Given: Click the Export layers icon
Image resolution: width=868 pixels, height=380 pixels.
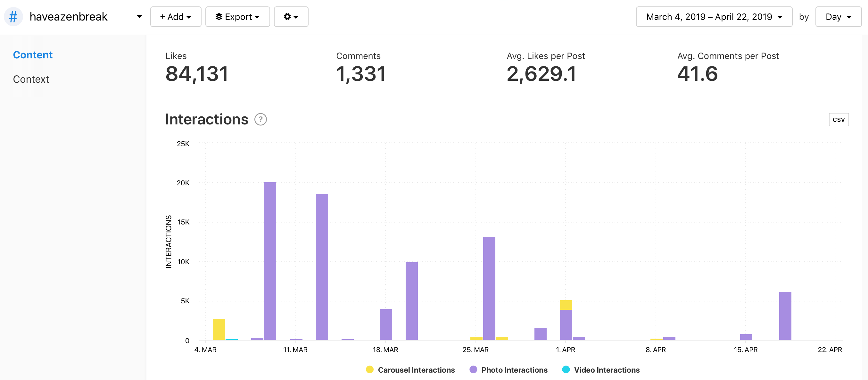Looking at the screenshot, I should click(x=219, y=17).
